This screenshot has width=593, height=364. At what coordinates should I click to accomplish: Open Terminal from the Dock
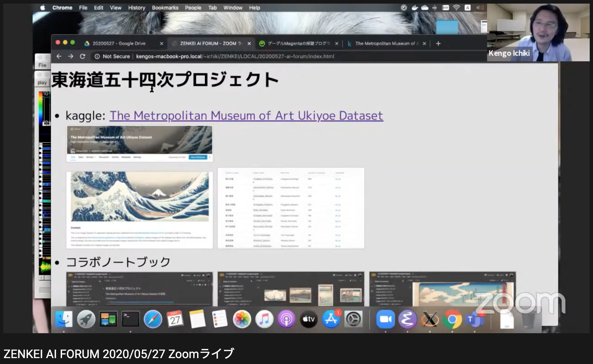(131, 319)
